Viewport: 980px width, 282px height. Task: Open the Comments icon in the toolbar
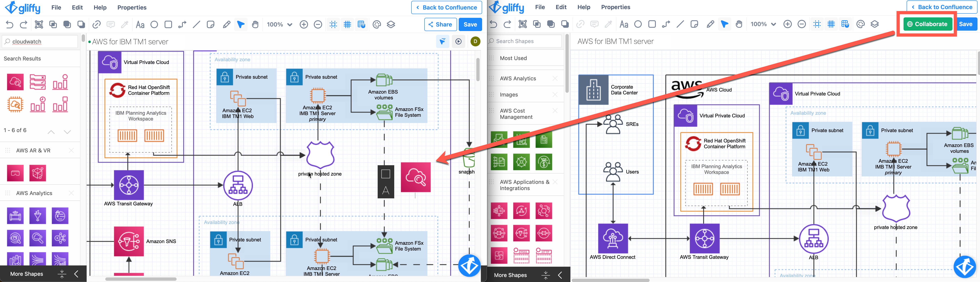[x=110, y=24]
